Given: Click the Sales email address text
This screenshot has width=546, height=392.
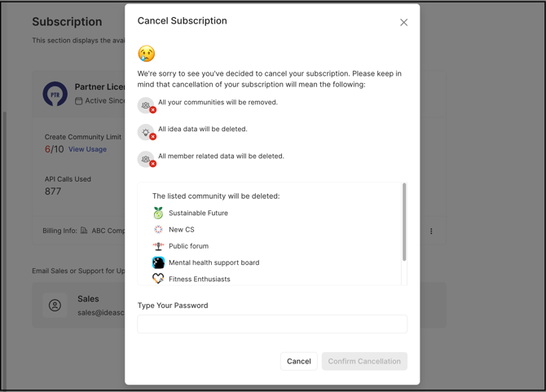Looking at the screenshot, I should (x=101, y=313).
